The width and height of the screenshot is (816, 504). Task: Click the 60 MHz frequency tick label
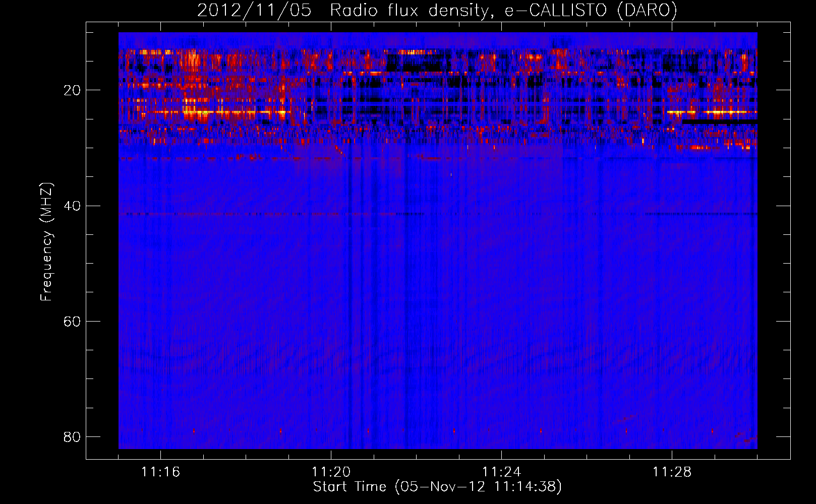(72, 321)
